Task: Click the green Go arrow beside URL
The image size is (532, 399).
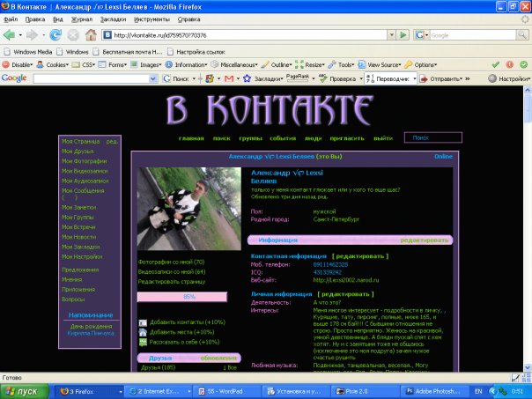Action: coord(403,35)
